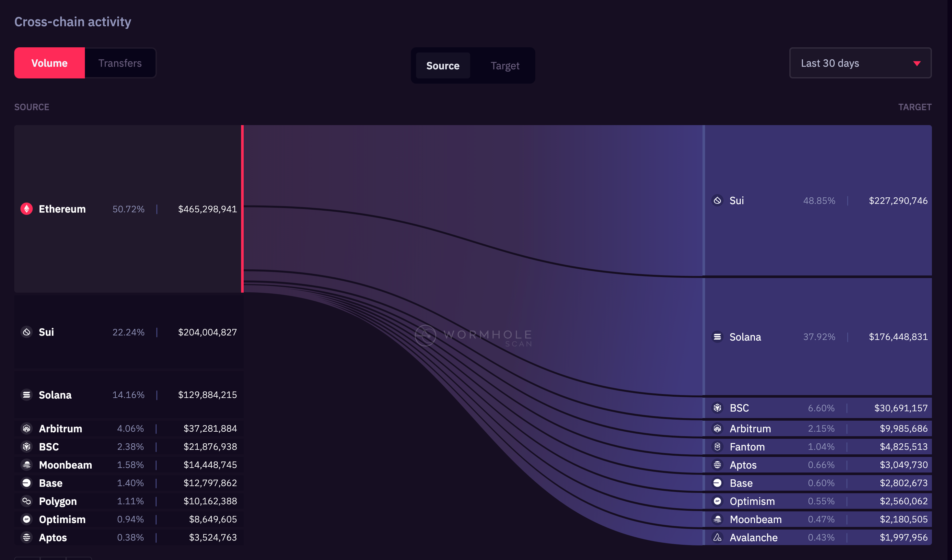The image size is (952, 560).
Task: Select Solana source chain name
Action: click(55, 395)
